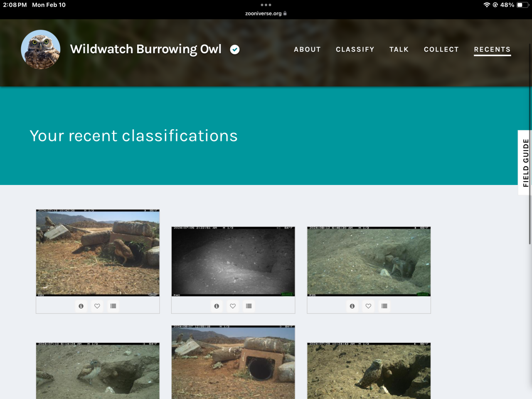This screenshot has width=532, height=399.
Task: Open info for the 2024-07-13 daytime owl photo
Action: [x=81, y=306]
